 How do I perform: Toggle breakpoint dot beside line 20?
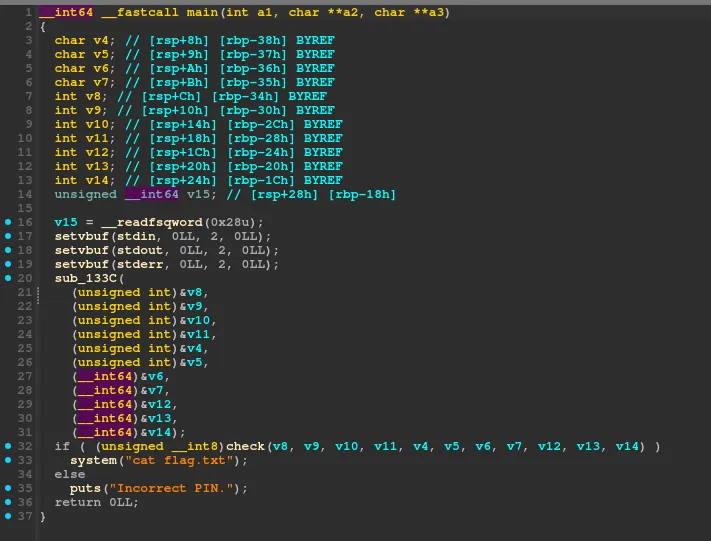9,278
